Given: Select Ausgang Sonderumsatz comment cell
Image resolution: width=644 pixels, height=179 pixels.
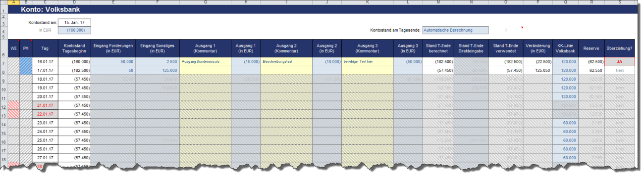Looking at the screenshot, I should [x=205, y=62].
